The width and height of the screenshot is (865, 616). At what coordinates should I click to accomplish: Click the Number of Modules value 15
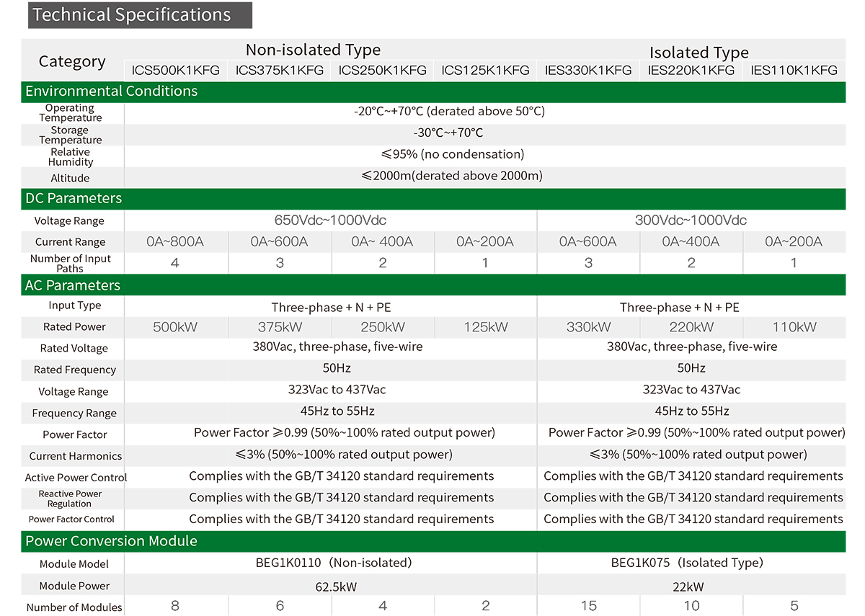tap(588, 606)
